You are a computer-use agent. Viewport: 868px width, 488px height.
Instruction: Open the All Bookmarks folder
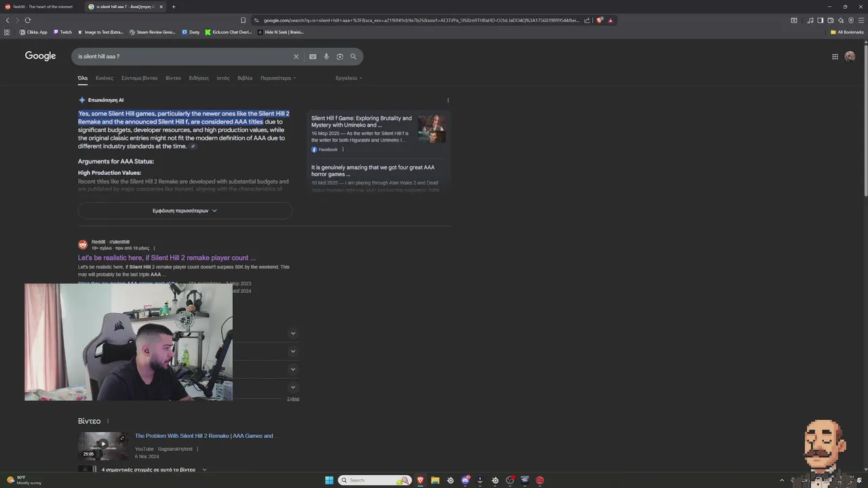click(847, 32)
